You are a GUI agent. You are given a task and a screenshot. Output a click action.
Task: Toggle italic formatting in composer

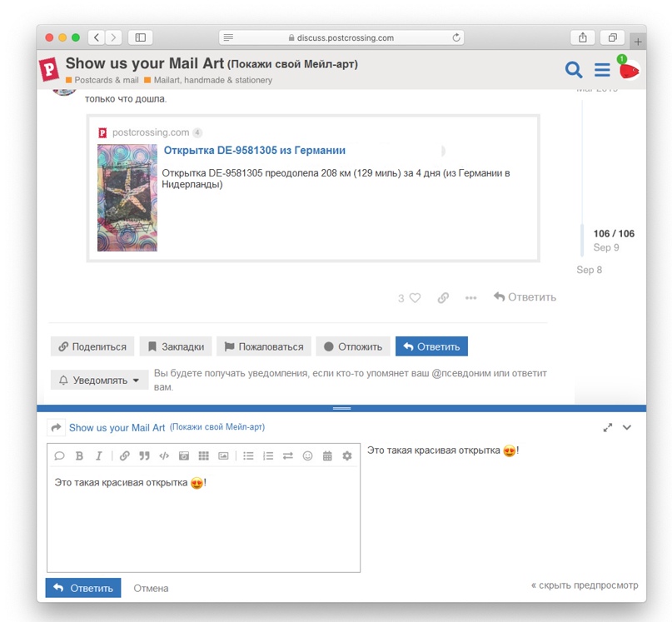(99, 455)
